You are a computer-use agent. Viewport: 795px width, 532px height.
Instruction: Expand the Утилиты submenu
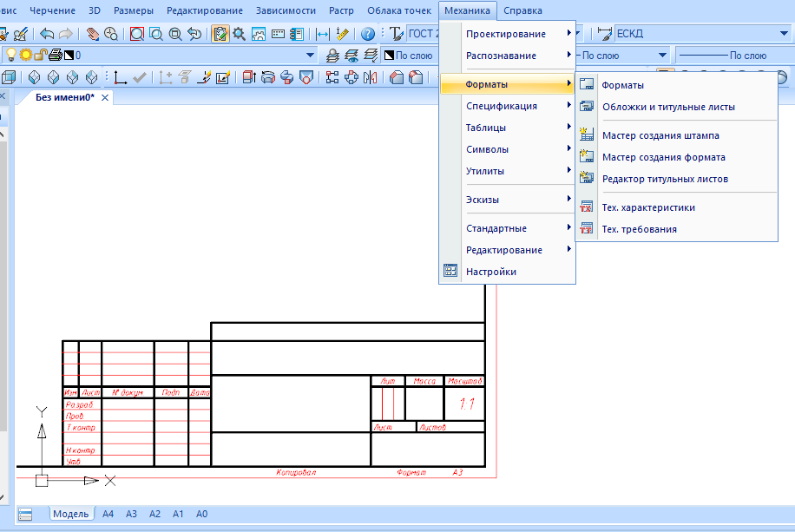point(508,171)
